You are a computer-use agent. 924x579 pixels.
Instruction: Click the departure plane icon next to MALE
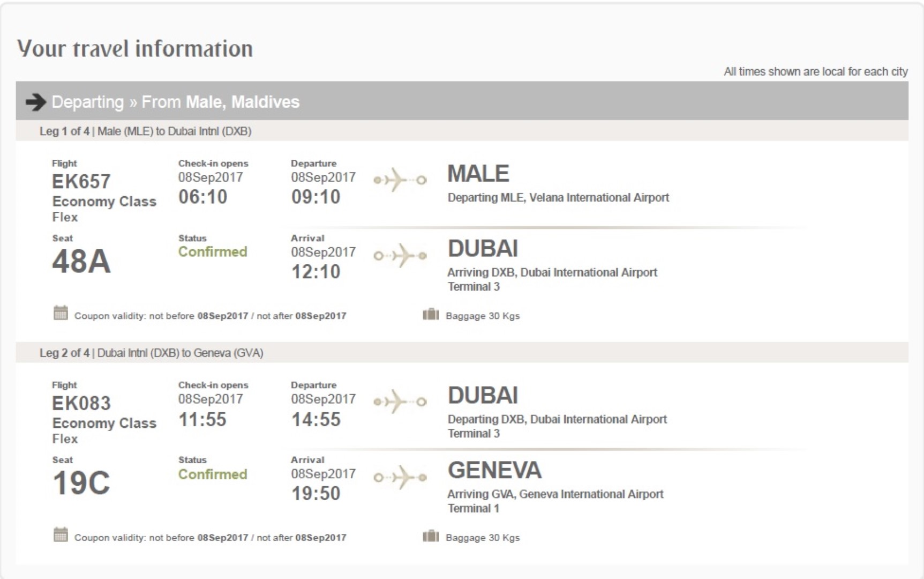coord(400,180)
